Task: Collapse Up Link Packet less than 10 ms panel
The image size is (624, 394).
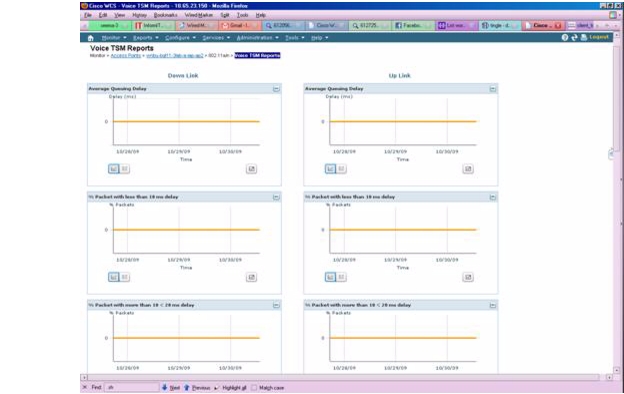Action: 493,197
